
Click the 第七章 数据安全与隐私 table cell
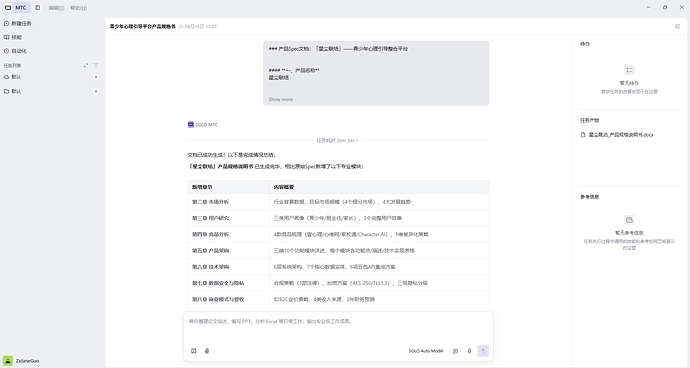click(228, 283)
